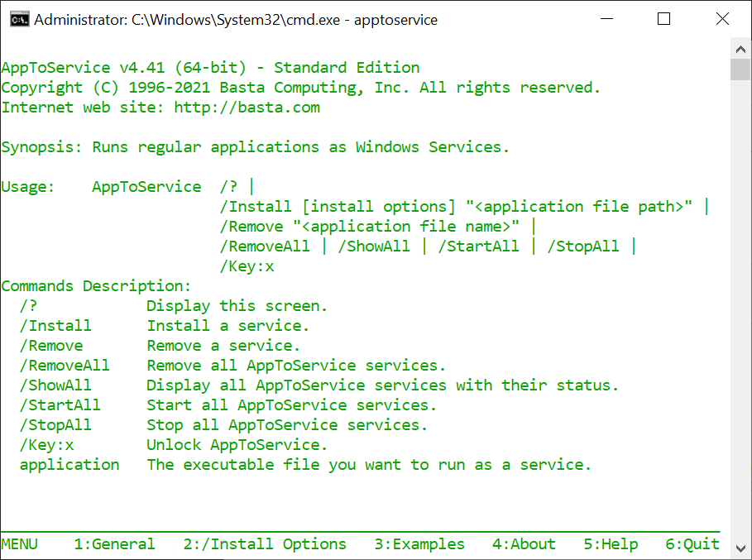752x560 pixels.
Task: Click the scrollbar up arrow
Action: 740,47
